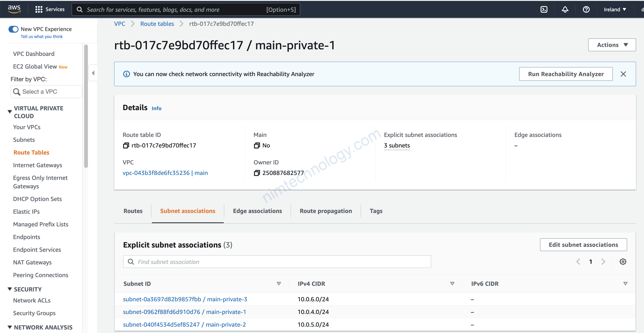Screen dimensions: 644x333
Task: Open Peering Connections in sidebar
Action: point(40,275)
